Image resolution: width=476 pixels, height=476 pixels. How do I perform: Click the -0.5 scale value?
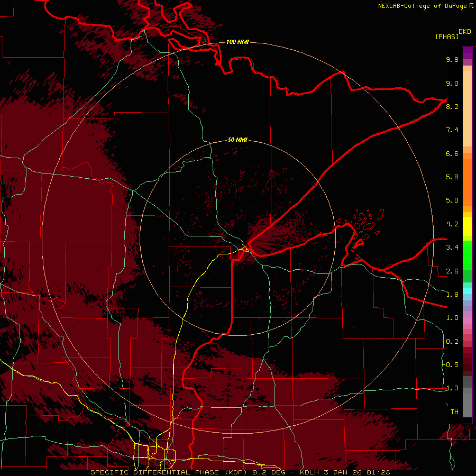[x=450, y=365]
